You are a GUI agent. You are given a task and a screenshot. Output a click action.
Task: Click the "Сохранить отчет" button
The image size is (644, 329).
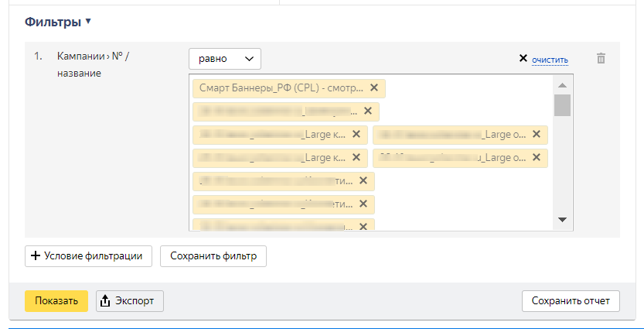571,301
